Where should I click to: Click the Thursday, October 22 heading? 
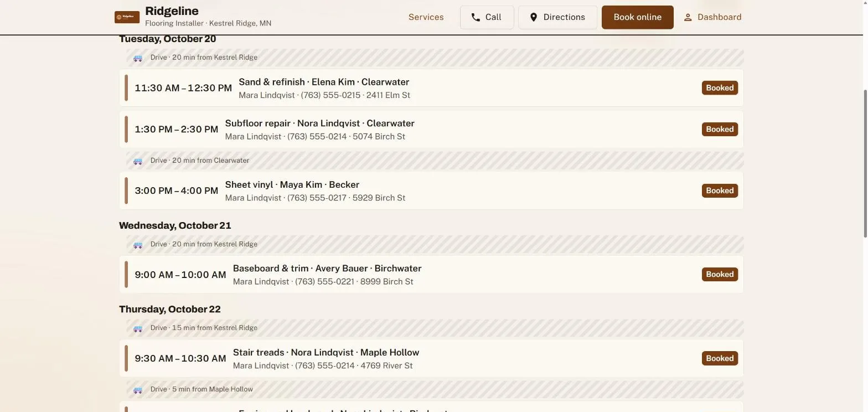tap(170, 309)
